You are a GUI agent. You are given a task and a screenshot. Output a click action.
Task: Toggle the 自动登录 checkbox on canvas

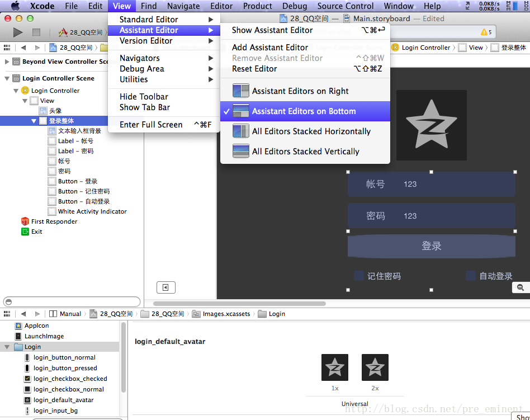pos(471,276)
